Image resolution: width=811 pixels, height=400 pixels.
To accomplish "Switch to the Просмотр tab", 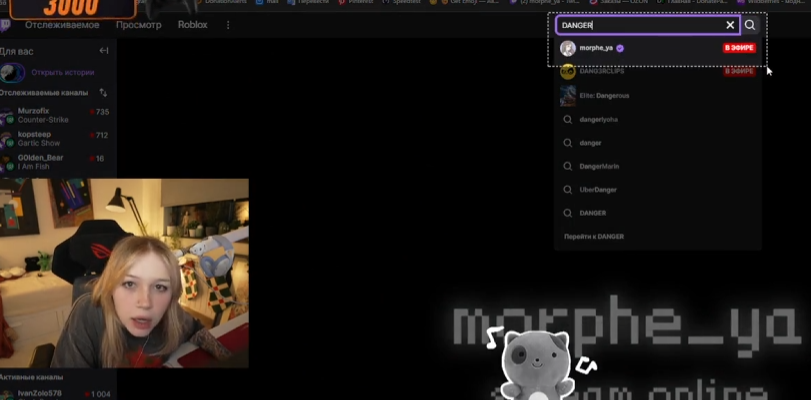I will coord(139,25).
